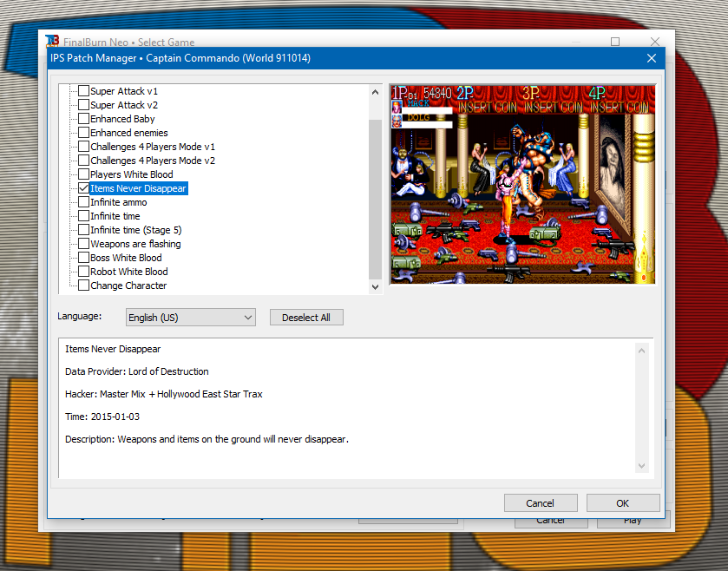Select Challenges 4 Players Mode v2 entry
The image size is (728, 571).
[153, 161]
